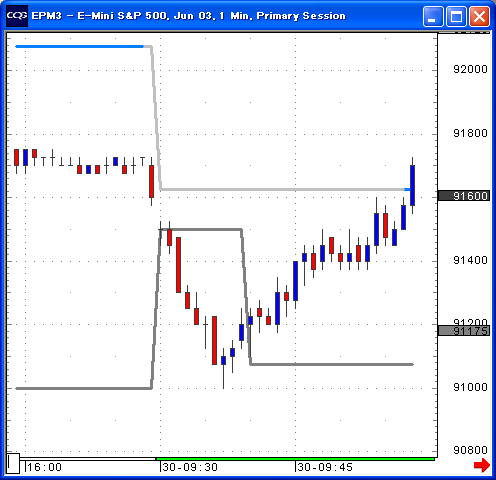496x480 pixels.
Task: Click the red scroll-right arrow icon
Action: pyautogui.click(x=482, y=465)
